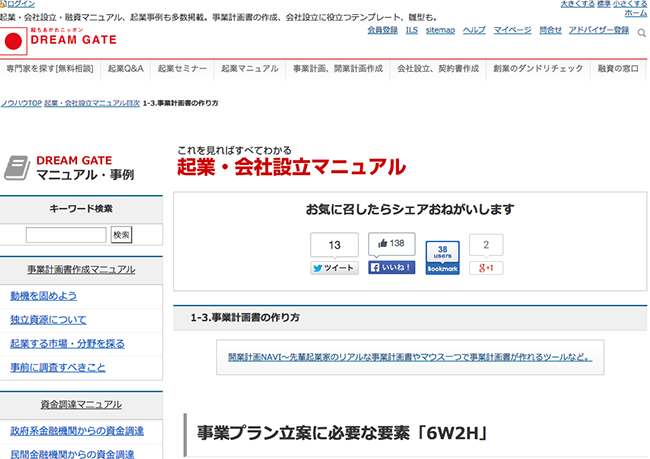
Task: Click the Google +1 share button
Action: 486,268
